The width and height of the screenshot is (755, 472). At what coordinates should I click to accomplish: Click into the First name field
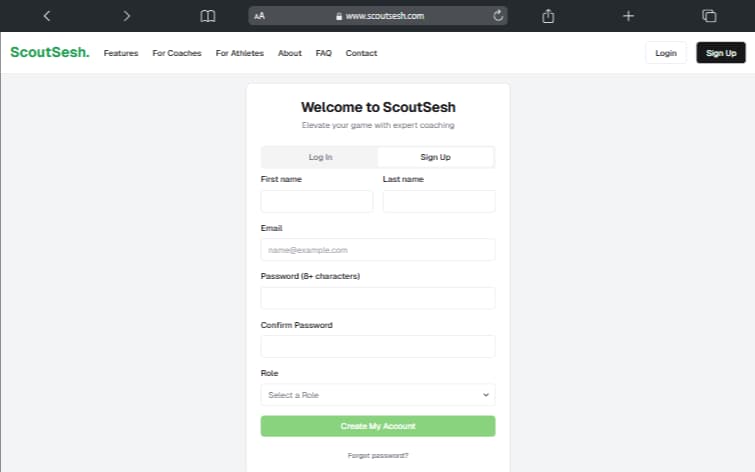point(316,201)
